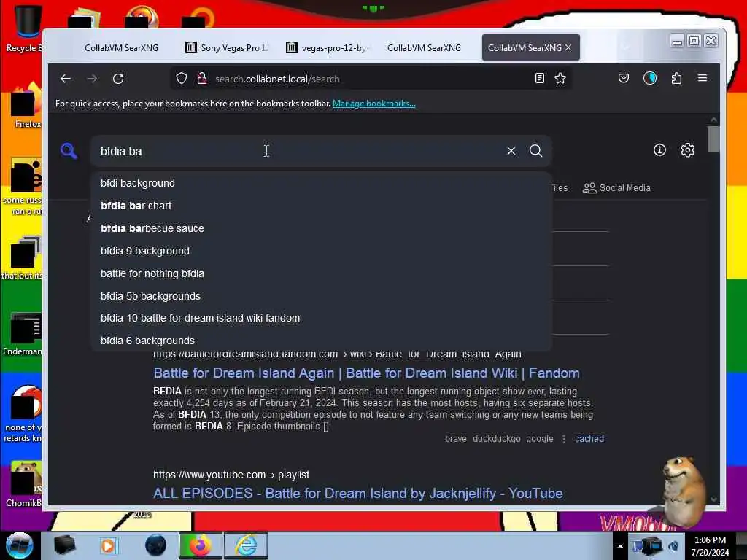
Task: Open Windows Media Player taskbar icon
Action: tap(109, 545)
